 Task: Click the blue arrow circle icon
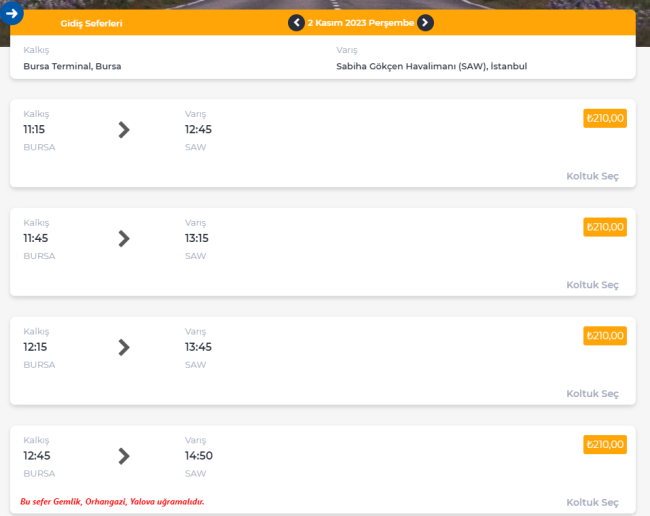(12, 13)
